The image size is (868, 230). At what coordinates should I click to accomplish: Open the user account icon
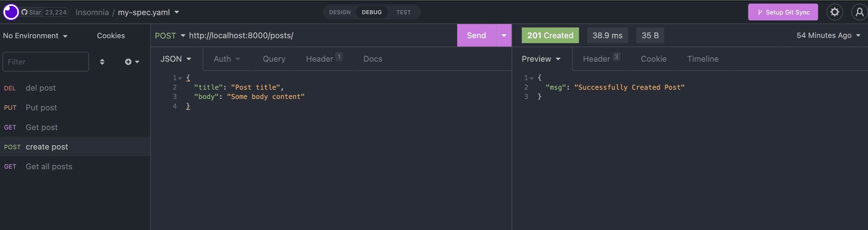859,12
